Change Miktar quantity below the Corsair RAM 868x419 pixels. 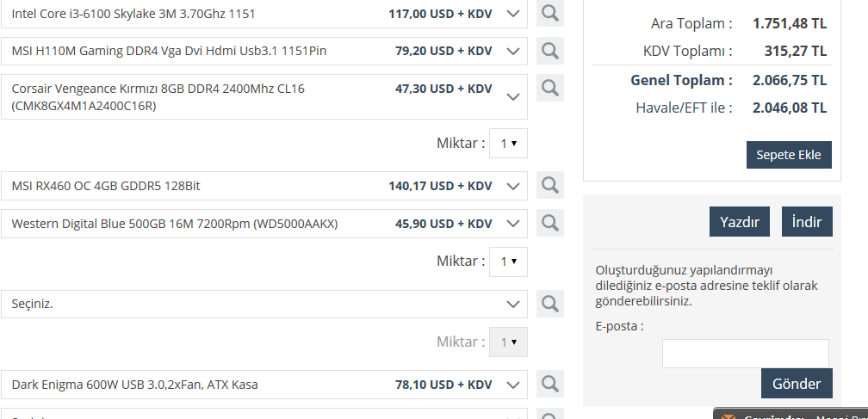pos(508,144)
